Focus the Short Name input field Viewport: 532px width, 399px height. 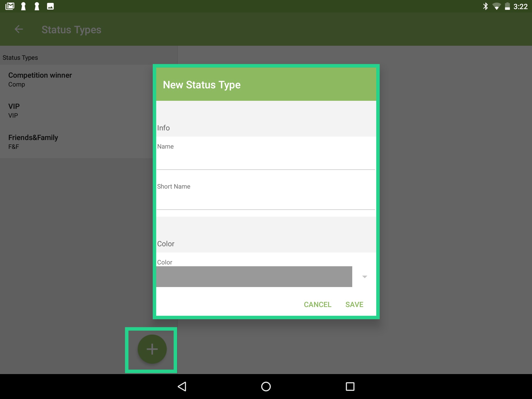266,201
